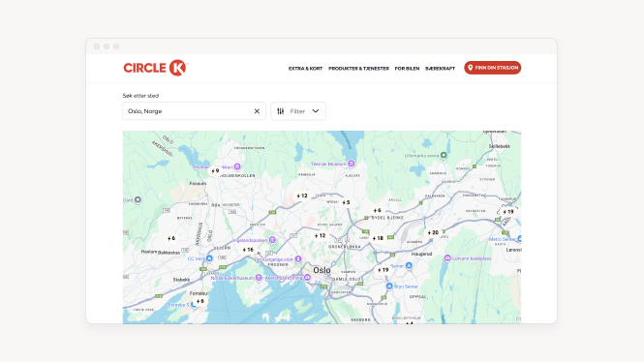The height and width of the screenshot is (362, 644).
Task: Click the Teknisk Museum map pin
Action: 352,164
